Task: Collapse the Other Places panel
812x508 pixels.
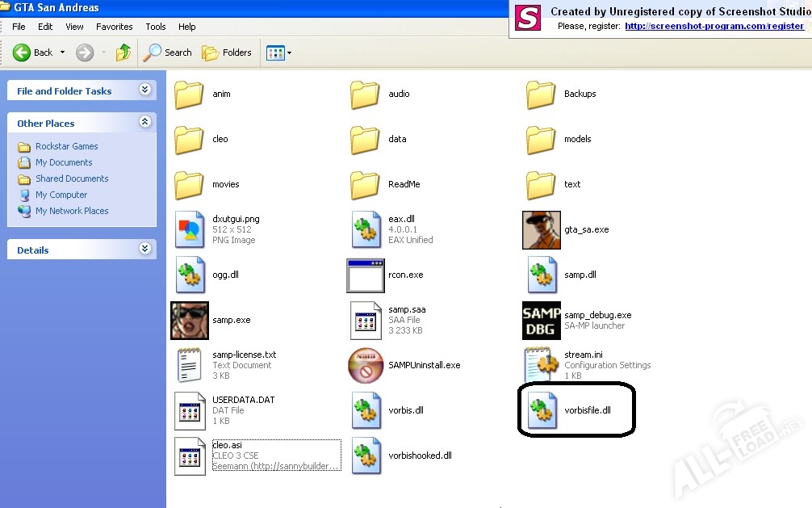Action: pos(145,123)
